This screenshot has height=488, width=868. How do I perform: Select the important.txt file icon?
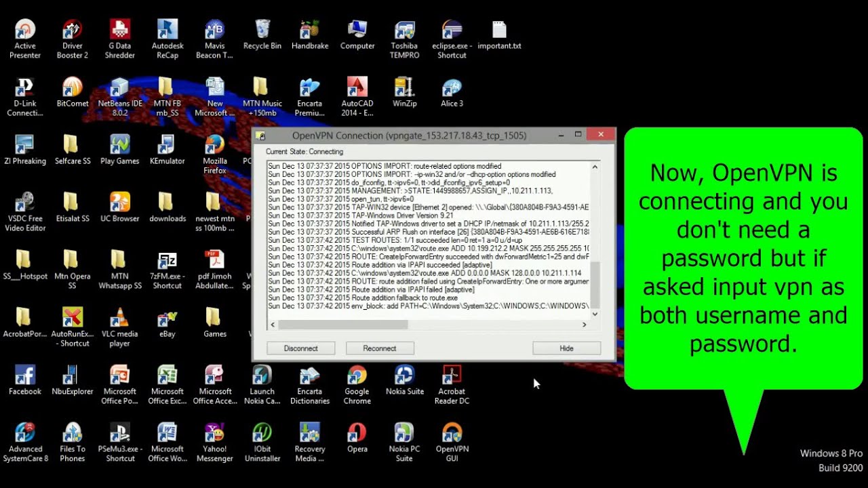pos(500,35)
